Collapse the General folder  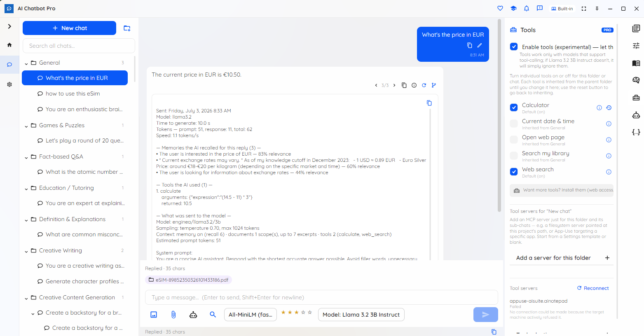(x=26, y=63)
